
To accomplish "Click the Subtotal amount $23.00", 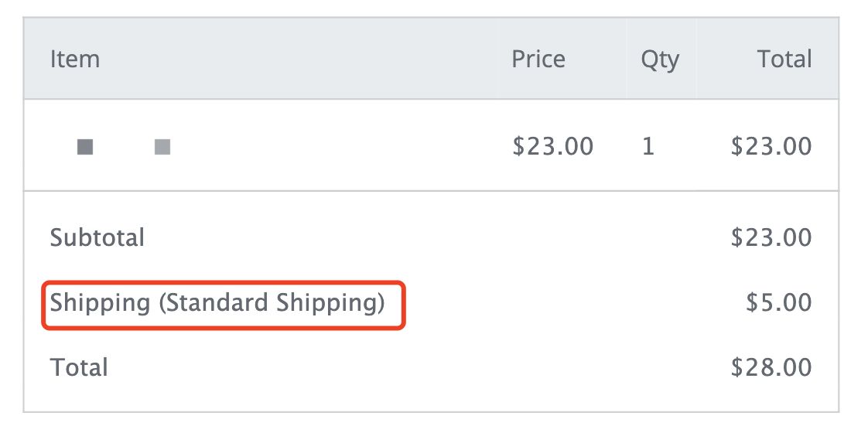I will click(771, 238).
